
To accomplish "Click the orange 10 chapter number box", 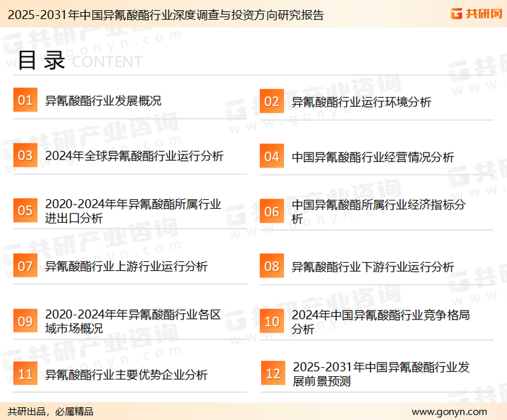I will [x=272, y=321].
